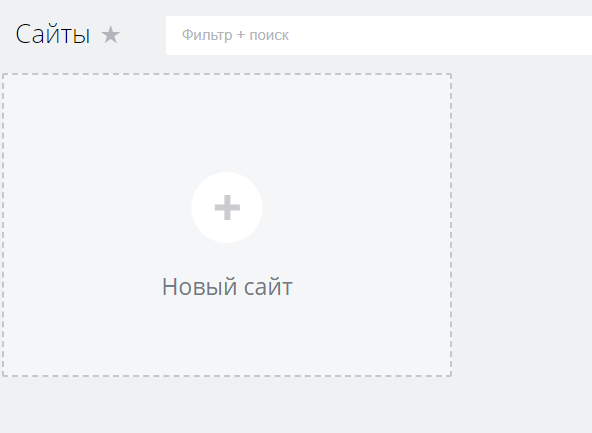
Task: Activate the filter and search box
Action: coord(379,35)
